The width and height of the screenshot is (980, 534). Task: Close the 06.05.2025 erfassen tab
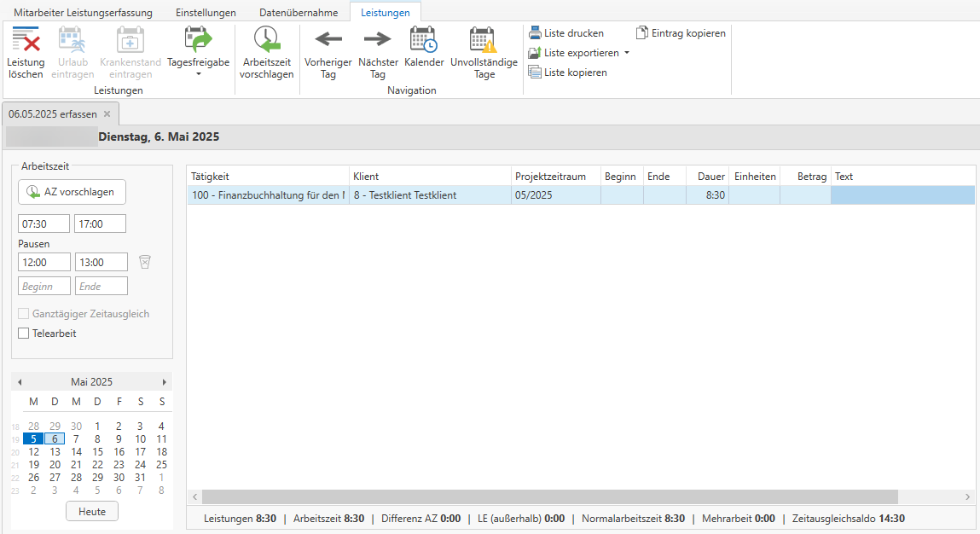pyautogui.click(x=107, y=113)
